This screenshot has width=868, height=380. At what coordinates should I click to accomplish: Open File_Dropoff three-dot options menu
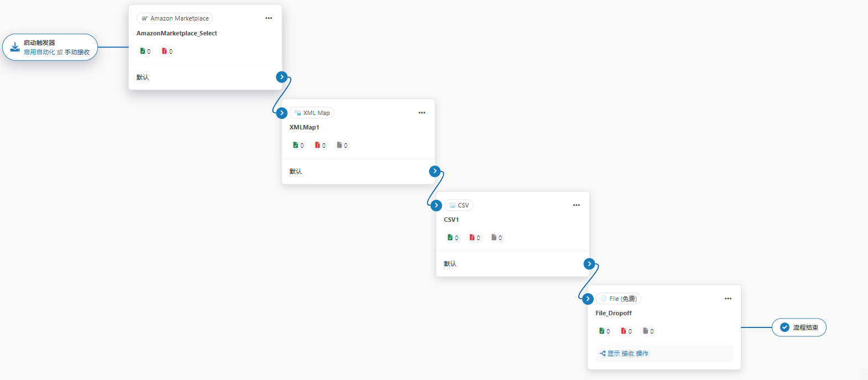pyautogui.click(x=728, y=299)
